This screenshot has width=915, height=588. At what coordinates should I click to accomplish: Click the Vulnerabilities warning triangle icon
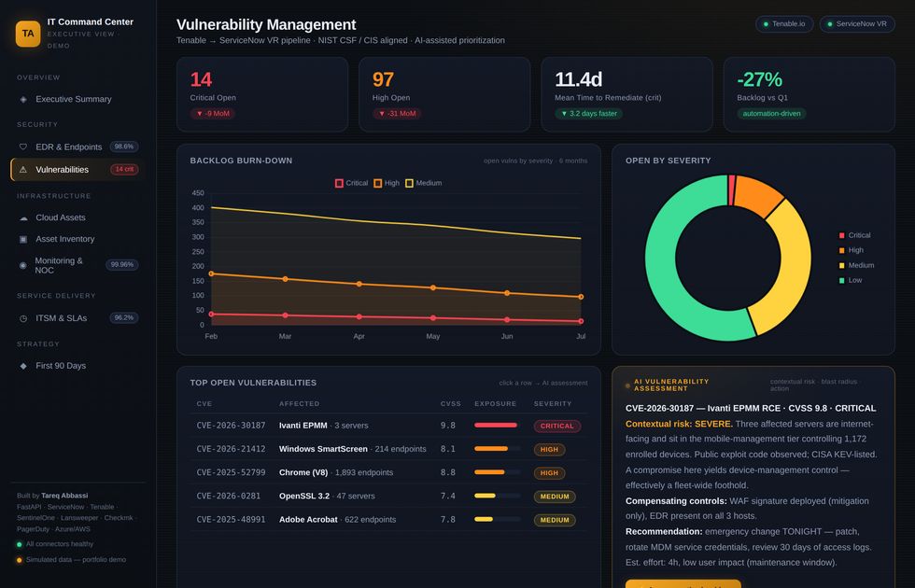(23, 170)
